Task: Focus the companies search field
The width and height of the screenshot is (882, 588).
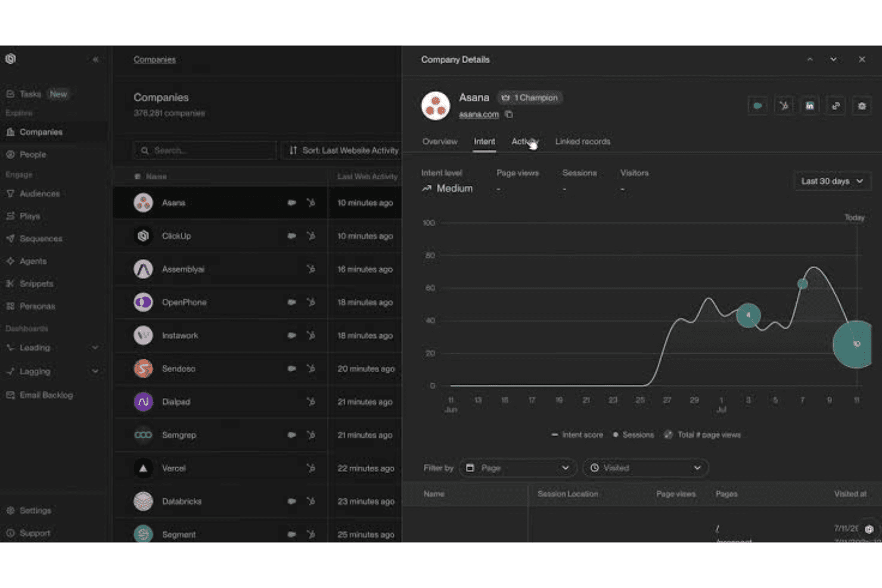Action: click(x=206, y=151)
